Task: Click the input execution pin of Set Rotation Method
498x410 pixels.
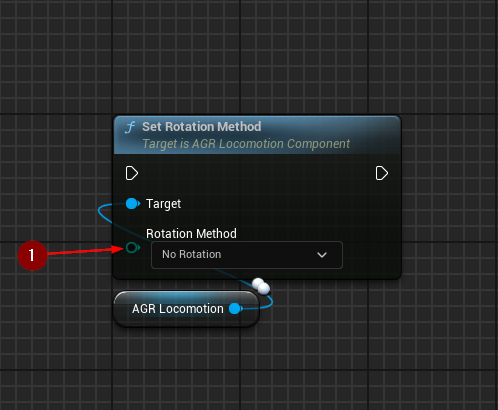Action: coord(132,173)
